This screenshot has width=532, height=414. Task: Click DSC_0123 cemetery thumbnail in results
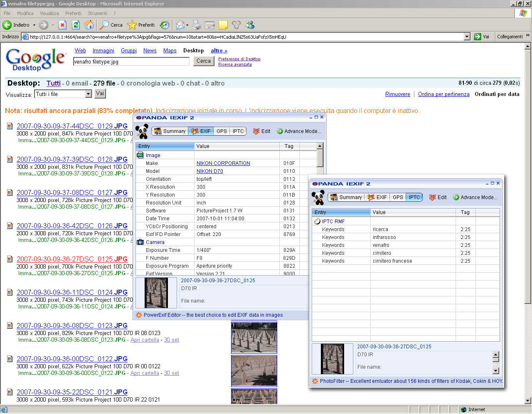point(254,338)
